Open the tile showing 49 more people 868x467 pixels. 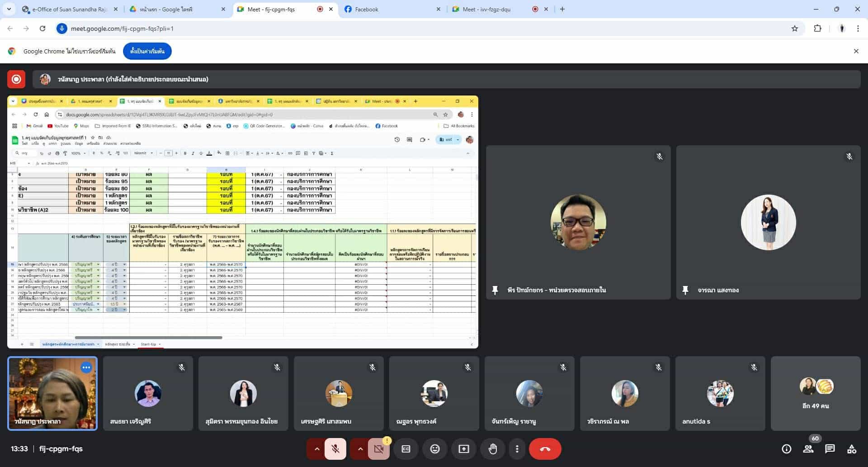815,393
